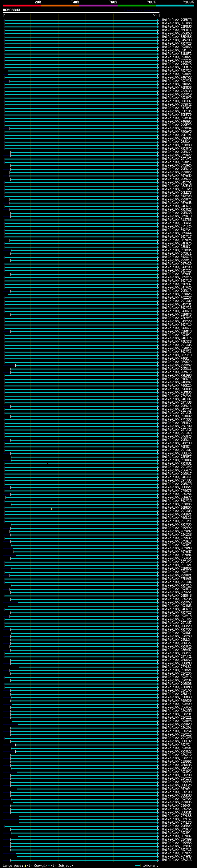
Task: Select hit label UniRef100_A4QKT3
Action: point(177,379)
